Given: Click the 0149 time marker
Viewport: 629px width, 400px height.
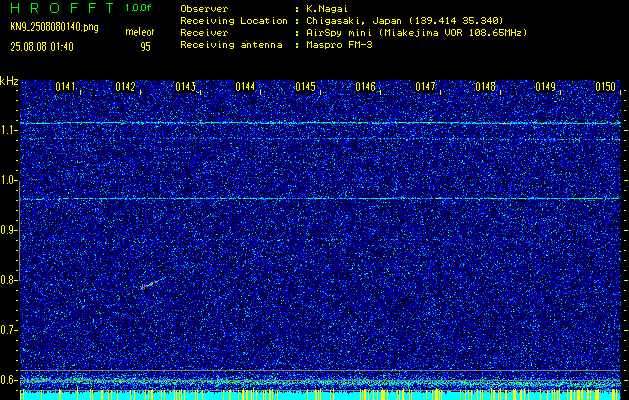Looking at the screenshot, I should click(546, 87).
